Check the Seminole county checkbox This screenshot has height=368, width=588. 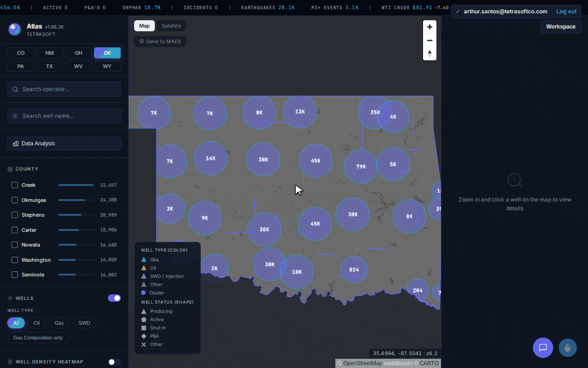pos(15,275)
